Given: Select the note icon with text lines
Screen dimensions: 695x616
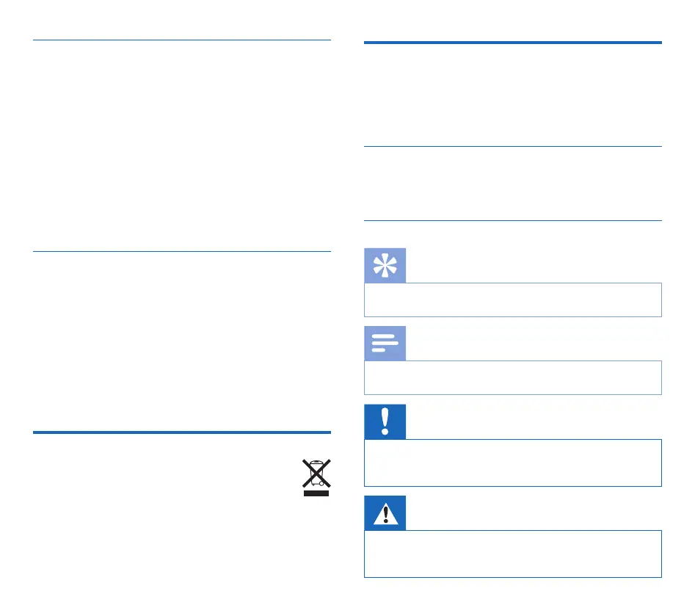Looking at the screenshot, I should click(x=385, y=343).
